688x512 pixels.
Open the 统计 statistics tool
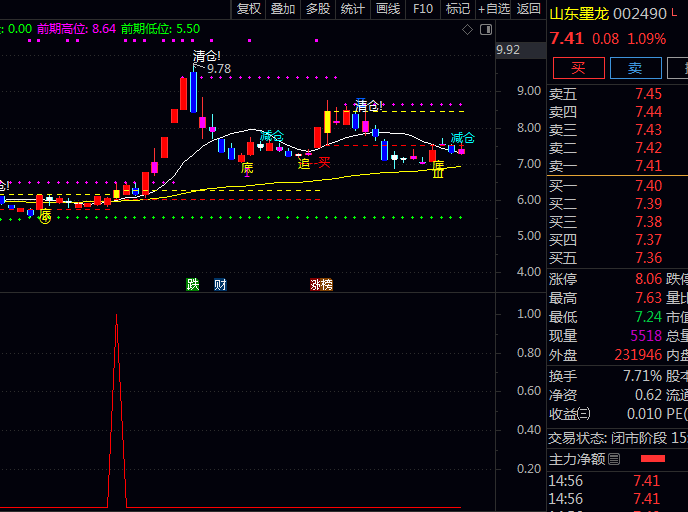tap(352, 9)
